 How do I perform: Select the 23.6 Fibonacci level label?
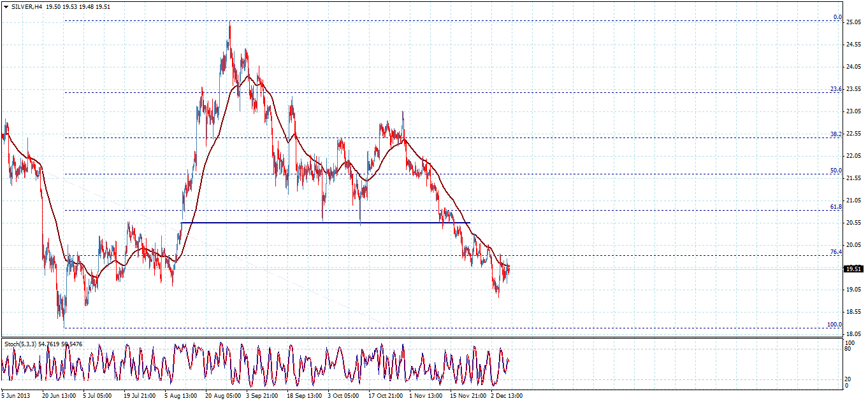(835, 89)
